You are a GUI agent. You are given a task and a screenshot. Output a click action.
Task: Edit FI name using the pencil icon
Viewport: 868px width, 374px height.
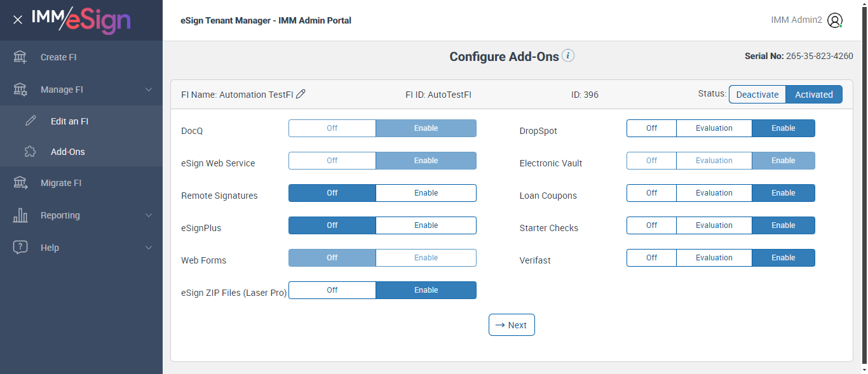(301, 94)
